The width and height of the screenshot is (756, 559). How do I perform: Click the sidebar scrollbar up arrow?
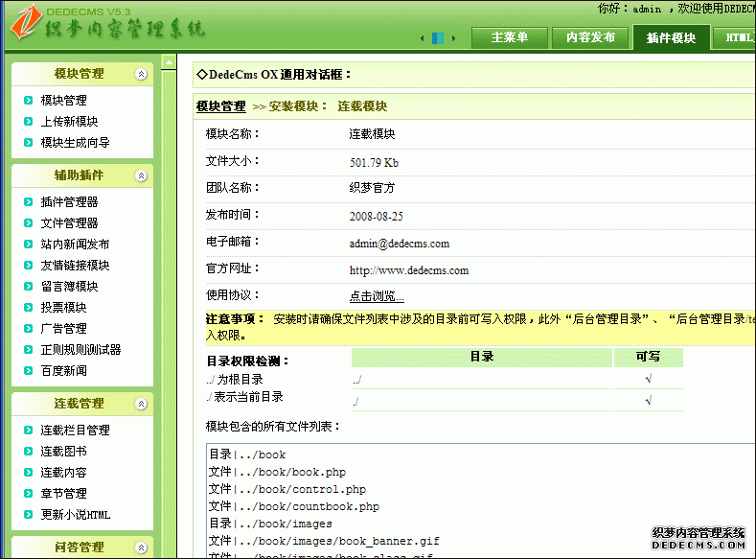tap(169, 62)
